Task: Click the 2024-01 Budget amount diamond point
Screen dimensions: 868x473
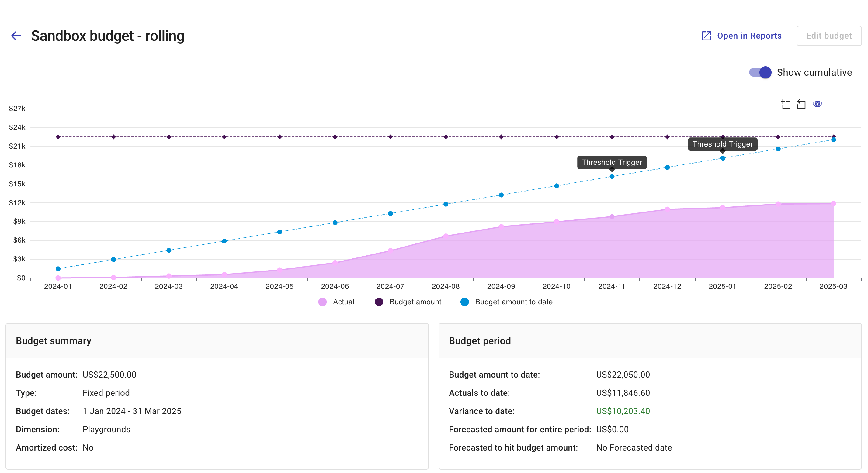Action: (x=58, y=137)
